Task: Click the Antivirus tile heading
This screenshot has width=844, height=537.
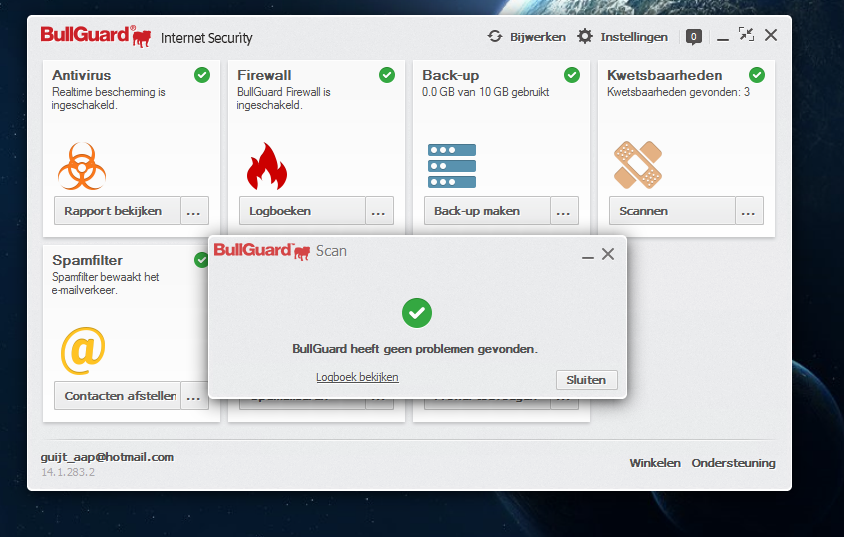Action: coord(81,75)
